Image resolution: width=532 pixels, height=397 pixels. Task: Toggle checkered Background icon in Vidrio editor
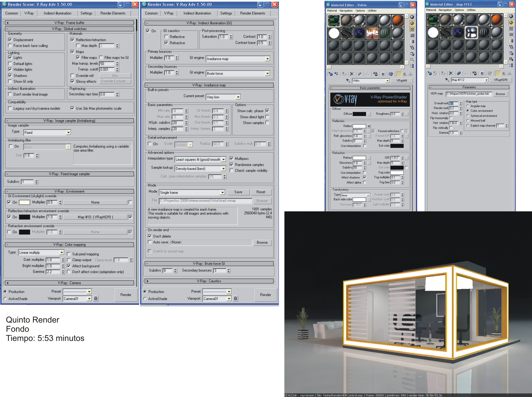[412, 29]
